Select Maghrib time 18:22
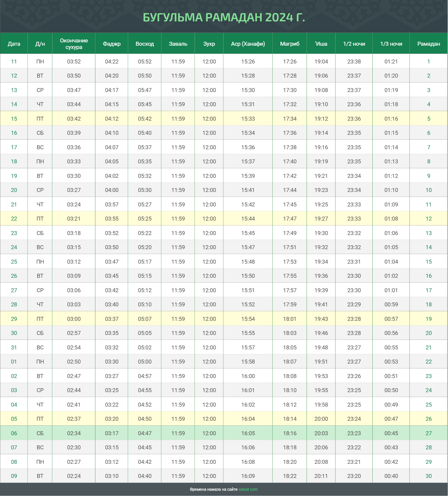The image size is (448, 496). pyautogui.click(x=290, y=476)
